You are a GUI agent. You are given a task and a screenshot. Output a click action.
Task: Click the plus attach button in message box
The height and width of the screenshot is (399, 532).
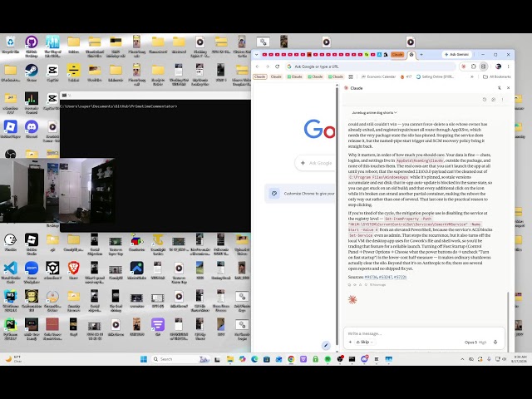pos(350,342)
